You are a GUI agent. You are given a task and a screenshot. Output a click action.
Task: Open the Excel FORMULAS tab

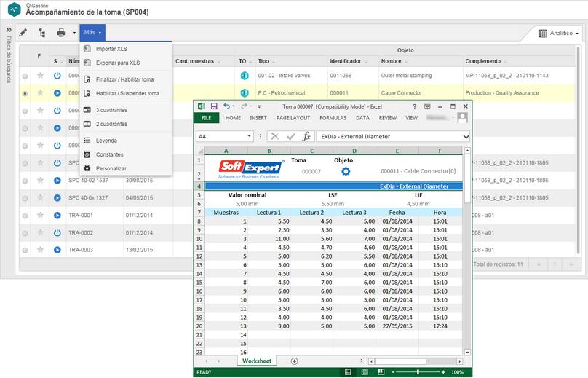click(333, 118)
